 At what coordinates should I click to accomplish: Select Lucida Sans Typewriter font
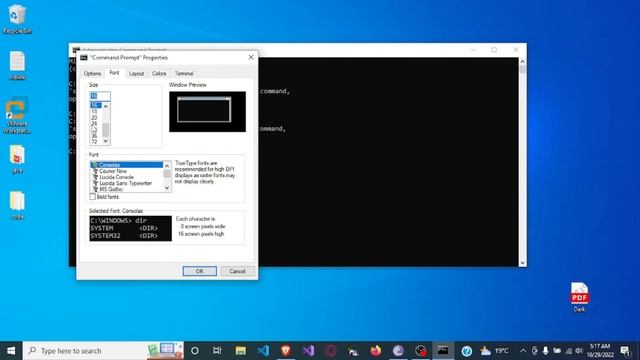126,183
